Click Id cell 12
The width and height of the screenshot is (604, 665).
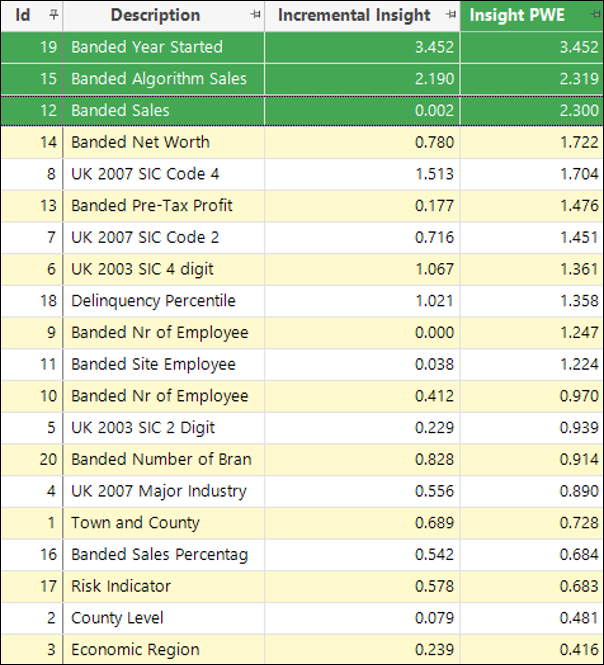32,111
